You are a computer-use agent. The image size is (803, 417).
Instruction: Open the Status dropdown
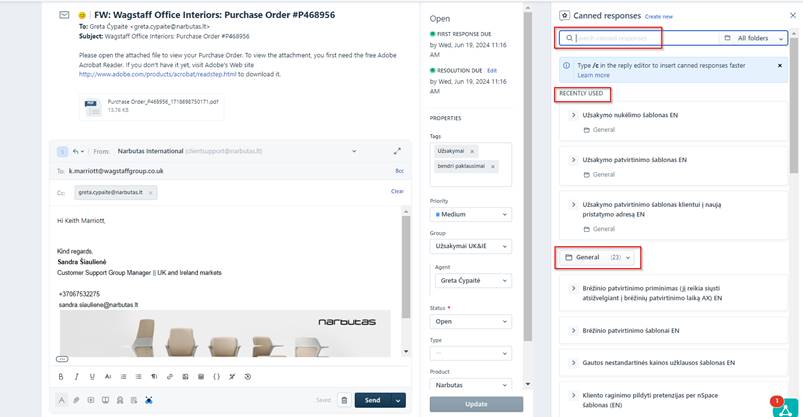(471, 322)
